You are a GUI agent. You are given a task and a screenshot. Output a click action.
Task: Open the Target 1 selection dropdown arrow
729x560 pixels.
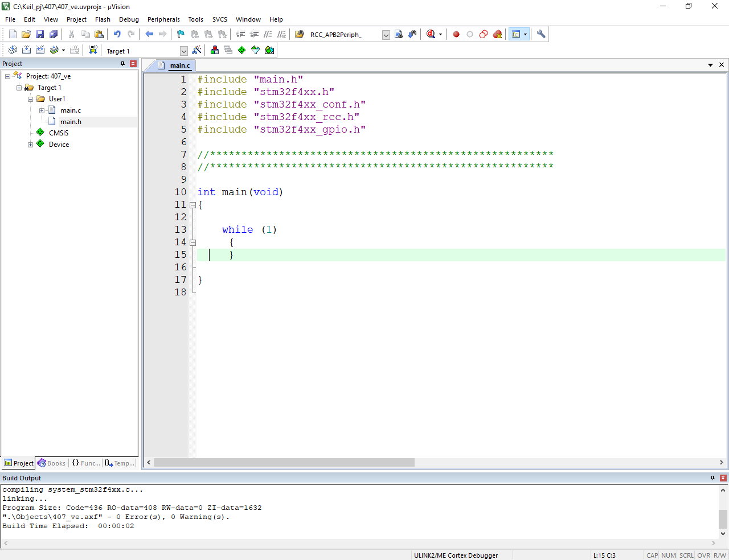pyautogui.click(x=183, y=51)
